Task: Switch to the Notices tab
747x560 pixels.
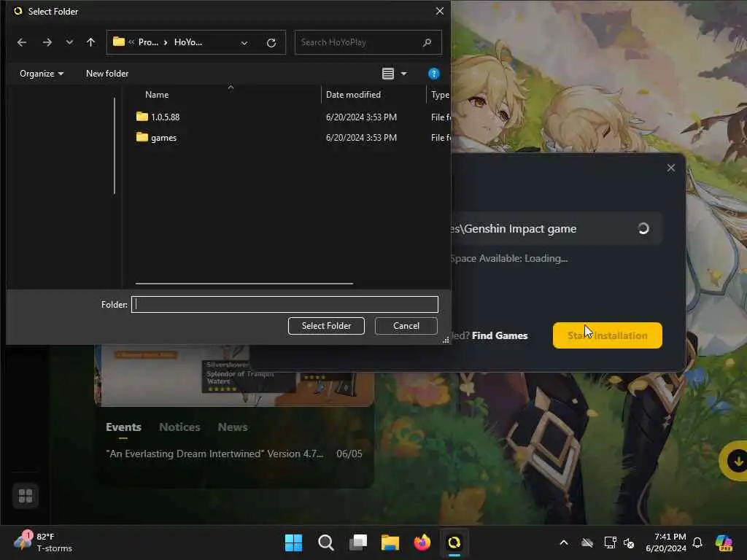Action: pyautogui.click(x=179, y=427)
